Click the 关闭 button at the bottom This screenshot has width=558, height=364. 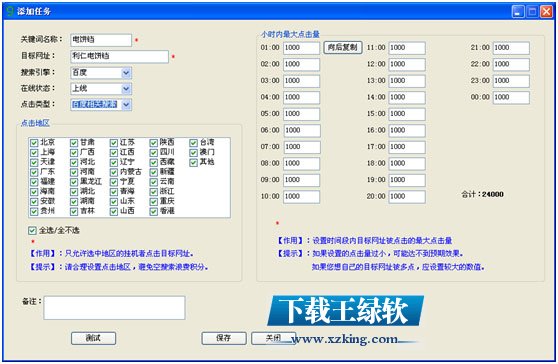tap(273, 338)
